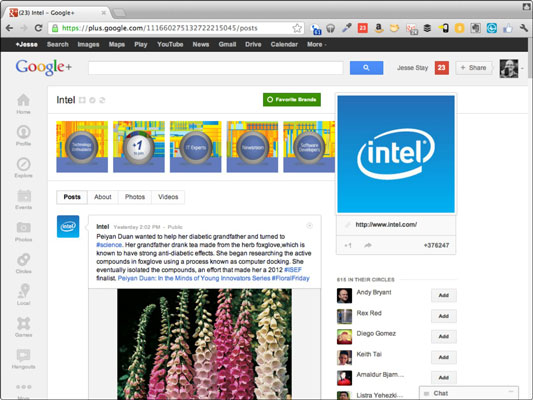Open the Chrome wrench menu
Viewport: 533px width, 400px height.
point(523,28)
